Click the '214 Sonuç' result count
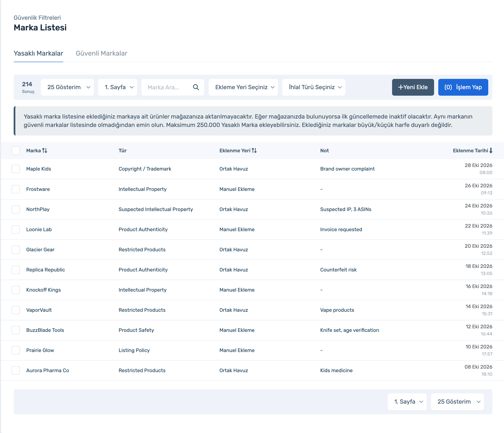 (x=28, y=87)
